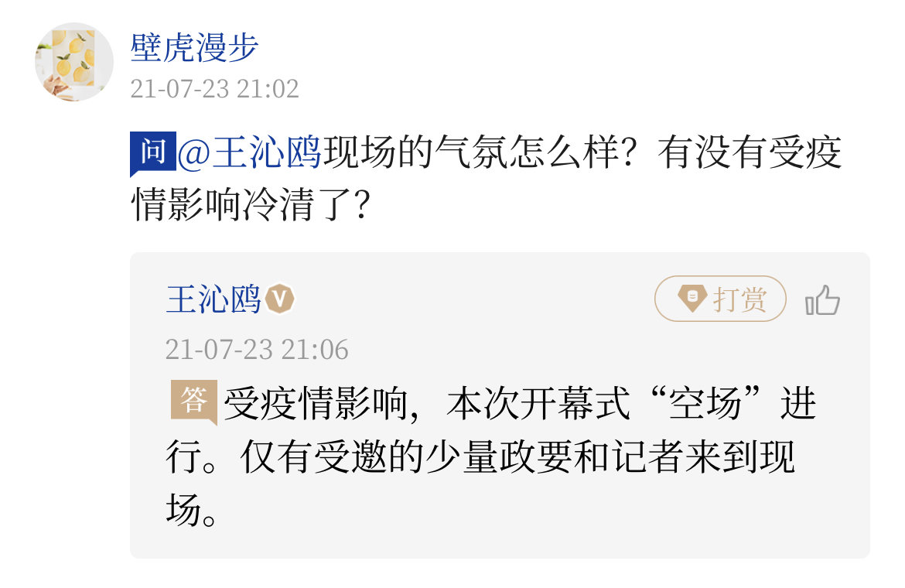Like the answer with the thumbs-up icon
Viewport: 905px width, 588px height.
(822, 300)
